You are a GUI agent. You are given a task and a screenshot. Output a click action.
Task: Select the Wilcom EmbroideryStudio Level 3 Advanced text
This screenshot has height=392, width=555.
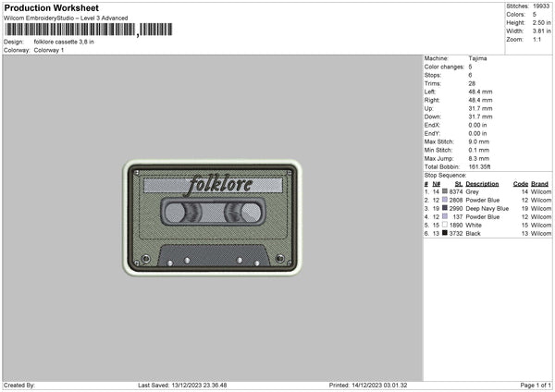tap(66, 18)
